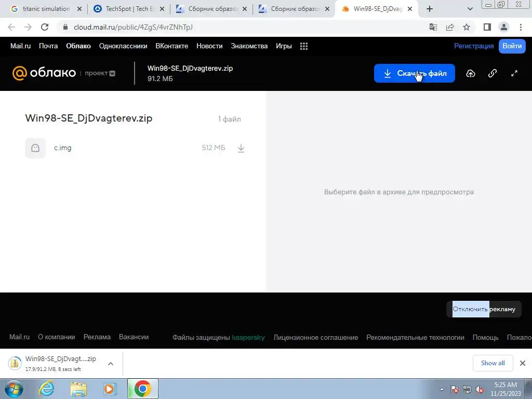This screenshot has height=399, width=532.
Task: Click the Отключить рекламу button
Action: point(484,309)
